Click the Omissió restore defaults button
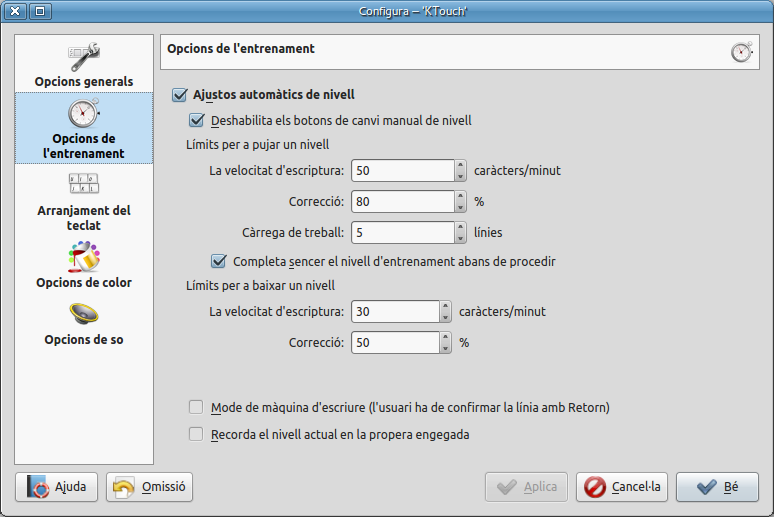Image resolution: width=774 pixels, height=517 pixels. [x=149, y=487]
